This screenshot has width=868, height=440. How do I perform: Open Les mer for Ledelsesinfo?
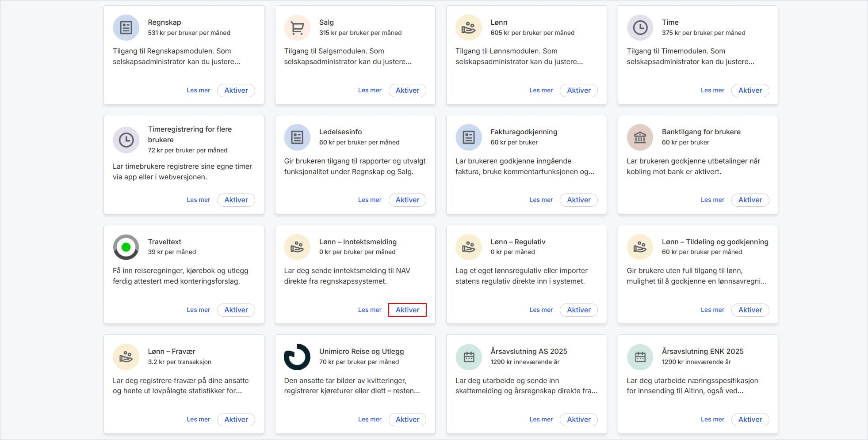point(370,200)
